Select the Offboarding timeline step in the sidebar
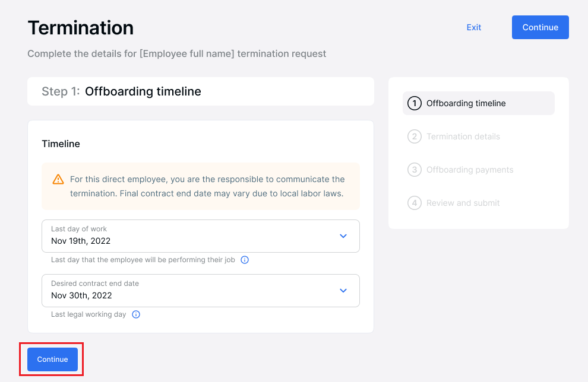The height and width of the screenshot is (382, 588). click(465, 103)
